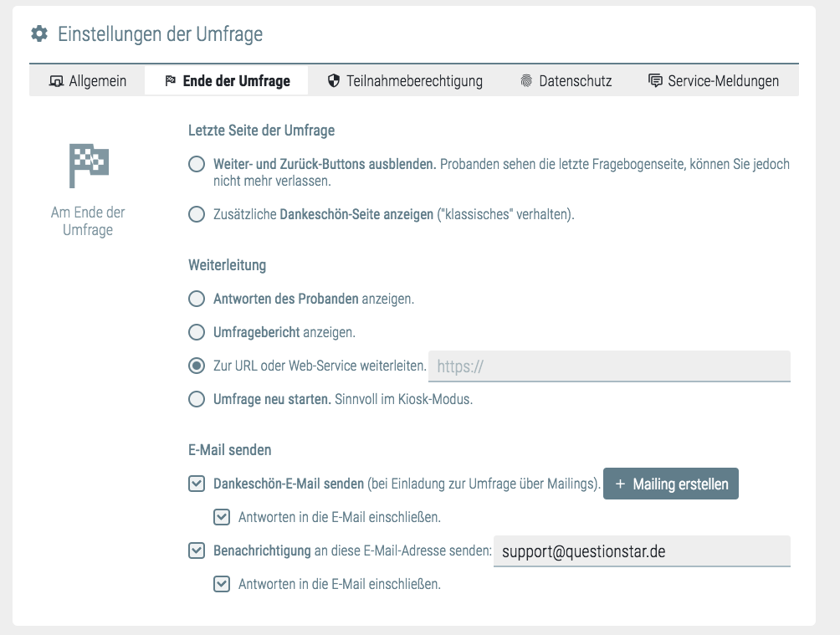Screen dimensions: 840x635
Task: Click the monitor icon on the Allgemein tab
Action: [56, 81]
